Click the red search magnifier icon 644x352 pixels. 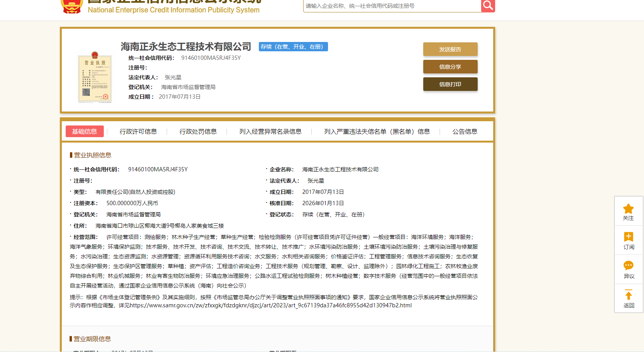pyautogui.click(x=488, y=5)
